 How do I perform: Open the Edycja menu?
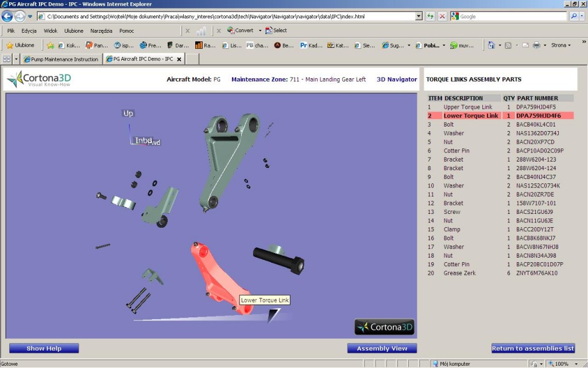(x=29, y=31)
